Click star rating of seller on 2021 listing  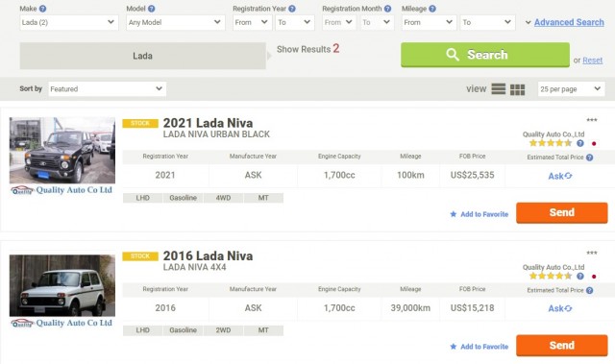point(551,143)
